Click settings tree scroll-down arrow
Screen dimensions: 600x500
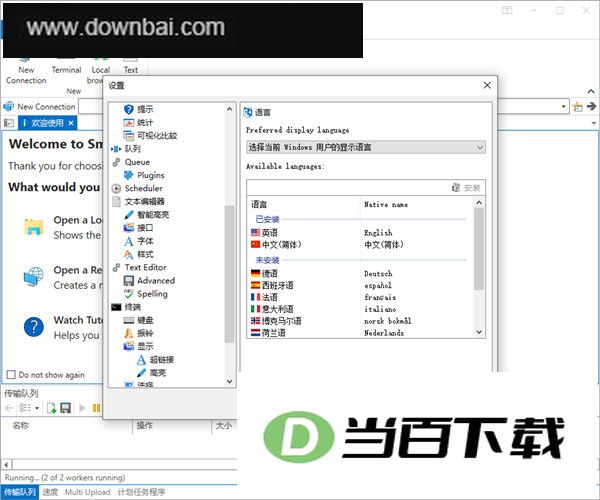229,381
